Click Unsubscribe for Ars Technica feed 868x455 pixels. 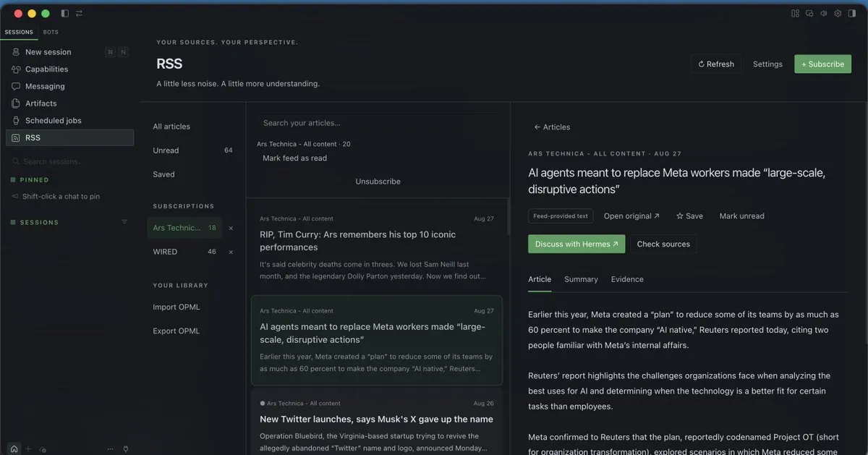pyautogui.click(x=378, y=182)
